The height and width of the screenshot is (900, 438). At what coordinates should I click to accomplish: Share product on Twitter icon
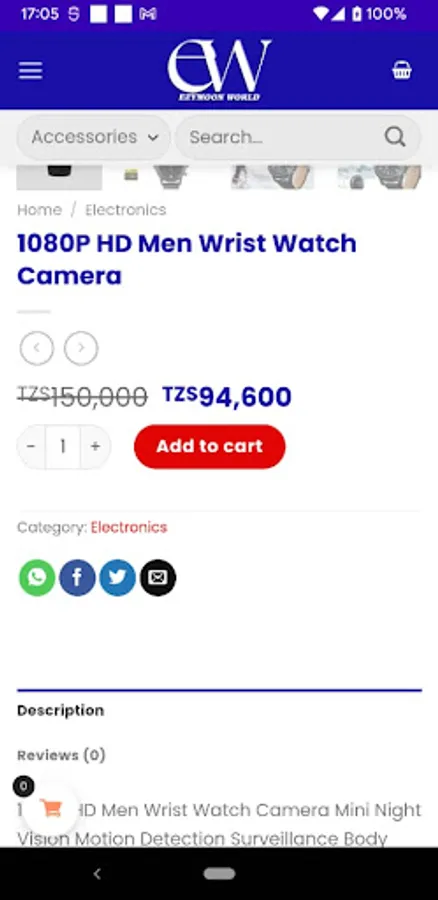118,577
